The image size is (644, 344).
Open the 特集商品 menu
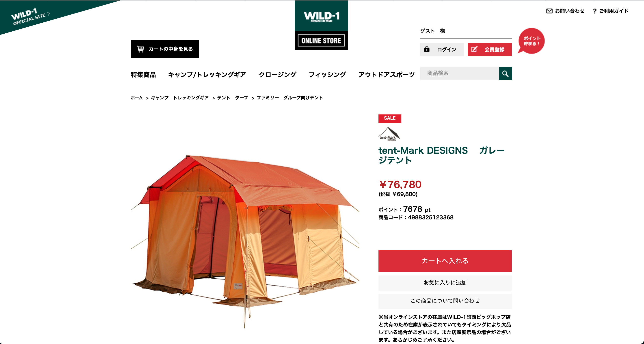pyautogui.click(x=143, y=75)
